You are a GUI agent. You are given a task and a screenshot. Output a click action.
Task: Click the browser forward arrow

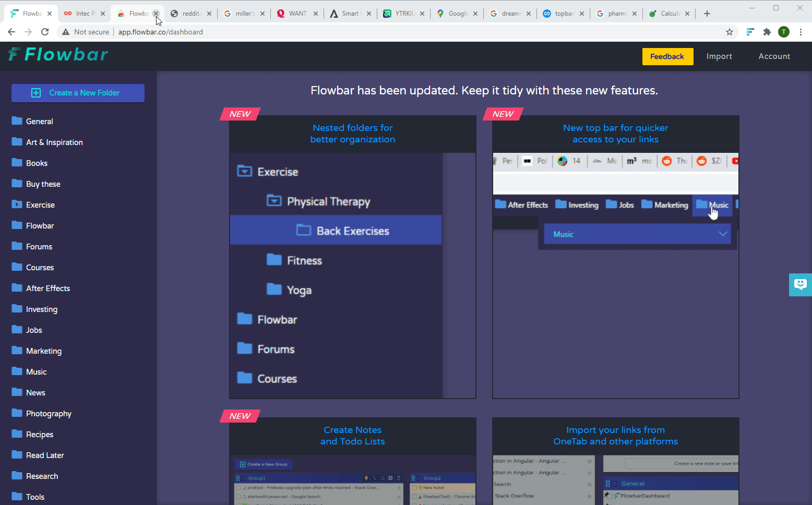pos(28,32)
